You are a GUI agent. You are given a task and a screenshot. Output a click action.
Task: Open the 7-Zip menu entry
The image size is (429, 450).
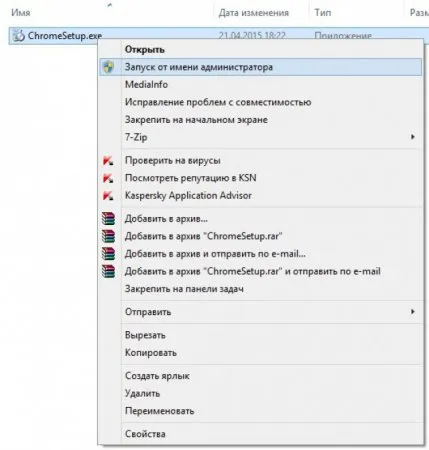261,137
